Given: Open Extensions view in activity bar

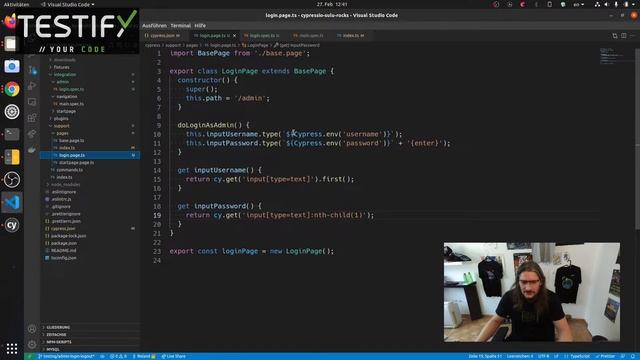Looking at the screenshot, I should coord(32,118).
